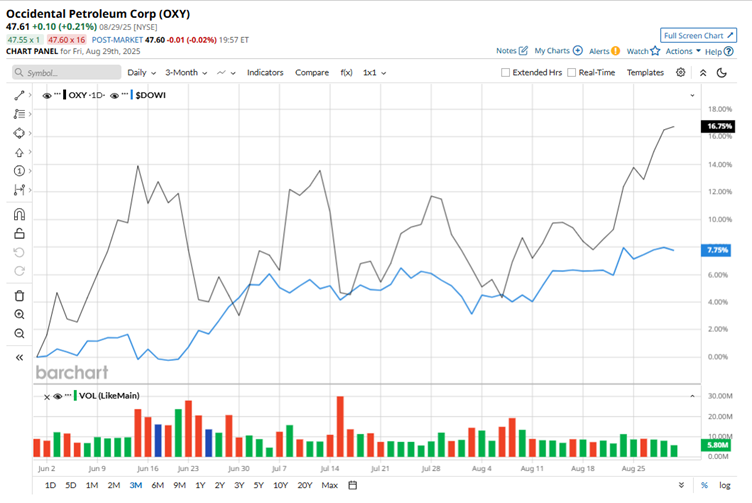752x503 pixels.
Task: Select the 3M range button
Action: point(136,485)
